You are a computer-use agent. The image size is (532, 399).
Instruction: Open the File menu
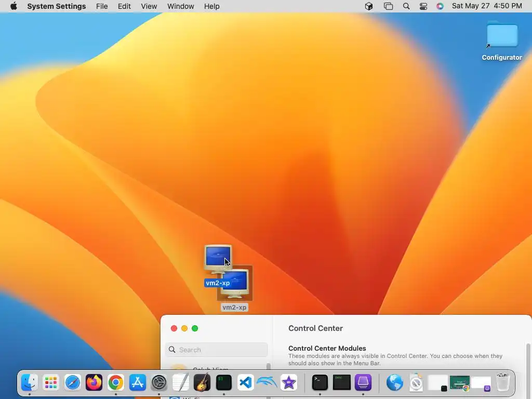point(102,6)
